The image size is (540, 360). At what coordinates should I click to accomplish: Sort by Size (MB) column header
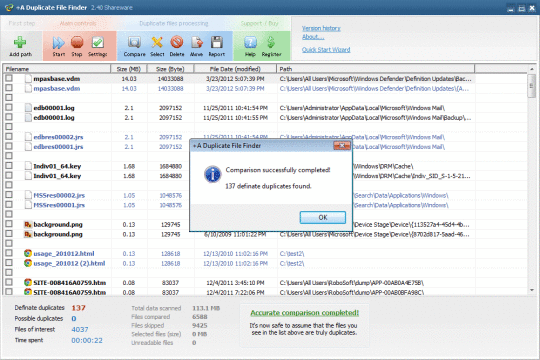(129, 69)
